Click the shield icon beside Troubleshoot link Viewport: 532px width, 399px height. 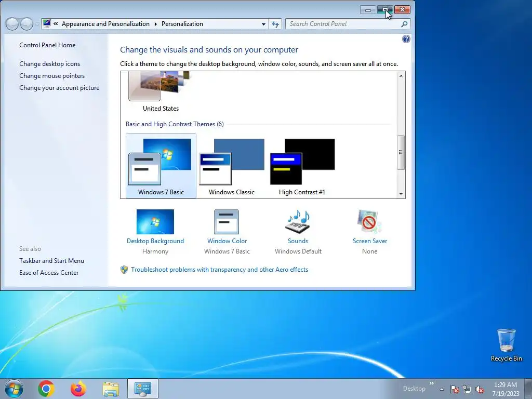pyautogui.click(x=124, y=270)
